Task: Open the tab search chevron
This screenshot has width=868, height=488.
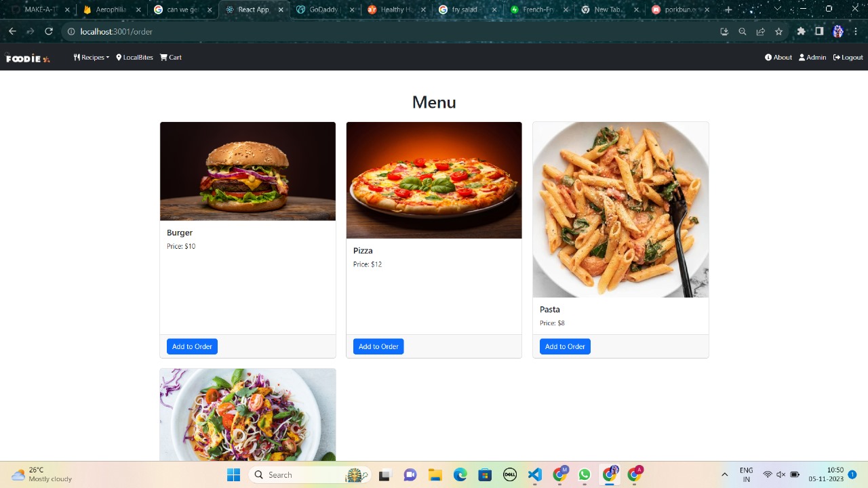Action: click(x=778, y=9)
